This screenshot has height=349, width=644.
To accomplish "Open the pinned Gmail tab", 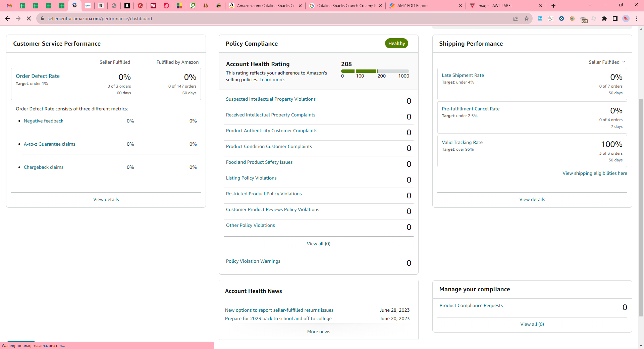I will (x=9, y=6).
